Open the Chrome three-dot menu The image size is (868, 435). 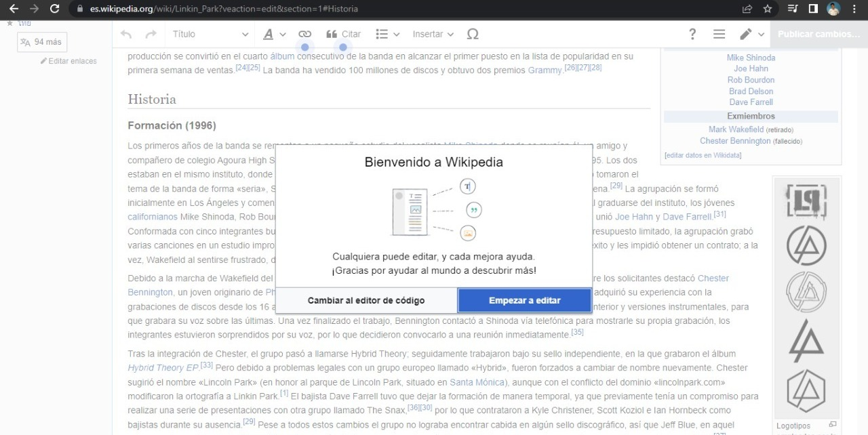point(856,9)
